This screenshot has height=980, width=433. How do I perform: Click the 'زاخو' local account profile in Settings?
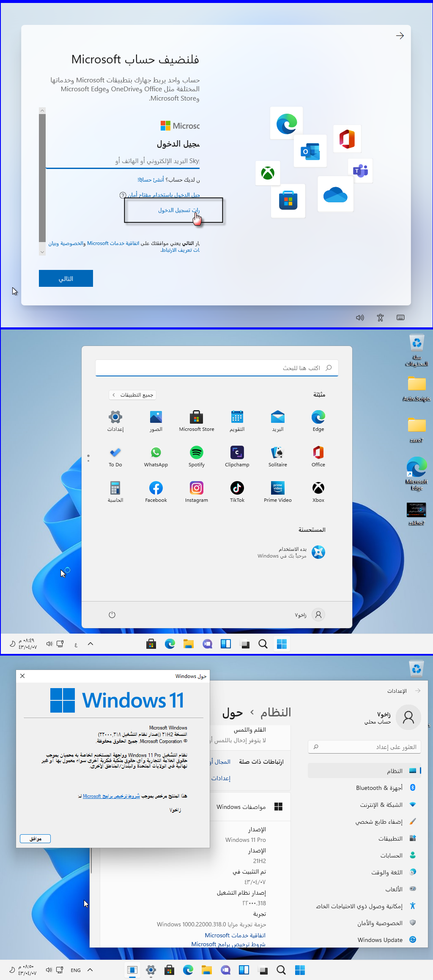pos(392,717)
